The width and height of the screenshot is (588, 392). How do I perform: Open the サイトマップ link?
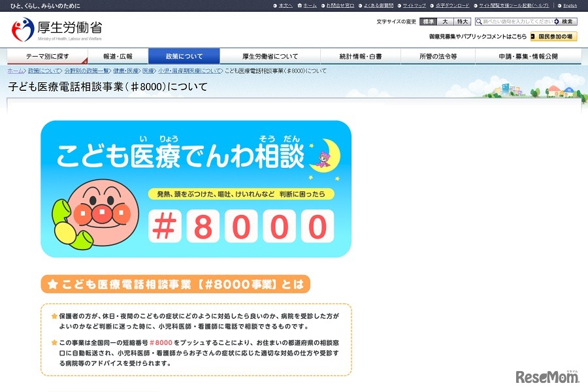(414, 6)
